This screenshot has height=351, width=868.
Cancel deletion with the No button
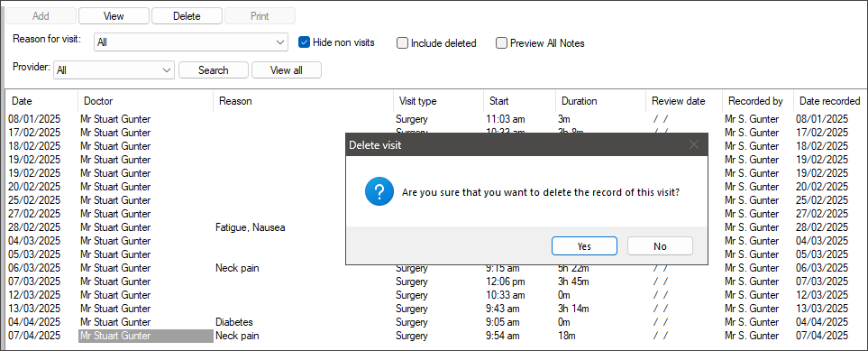660,246
